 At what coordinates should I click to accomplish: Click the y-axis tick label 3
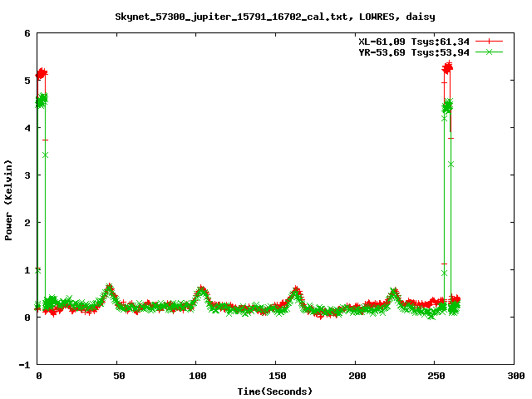27,175
